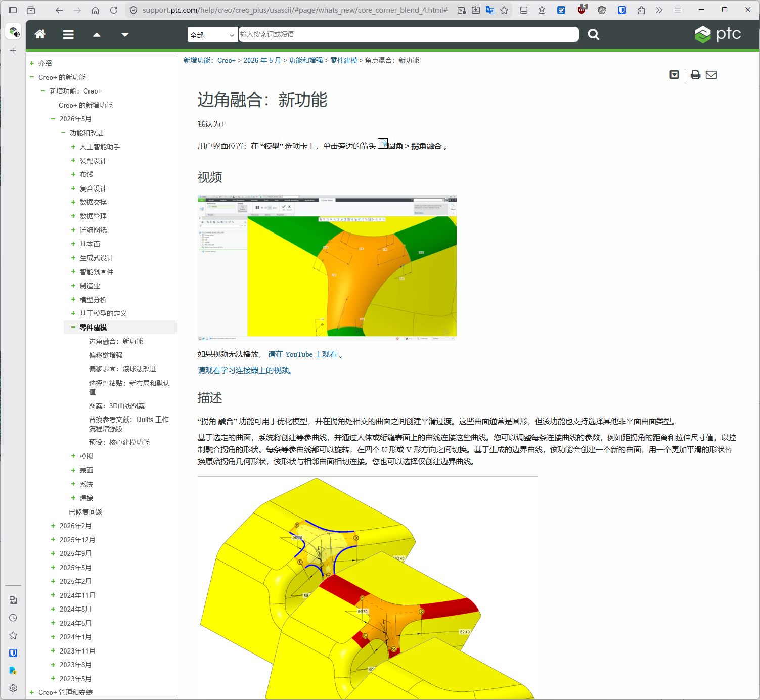
Task: Click the 2026 年 5 月 breadcrumb link
Action: tap(262, 60)
